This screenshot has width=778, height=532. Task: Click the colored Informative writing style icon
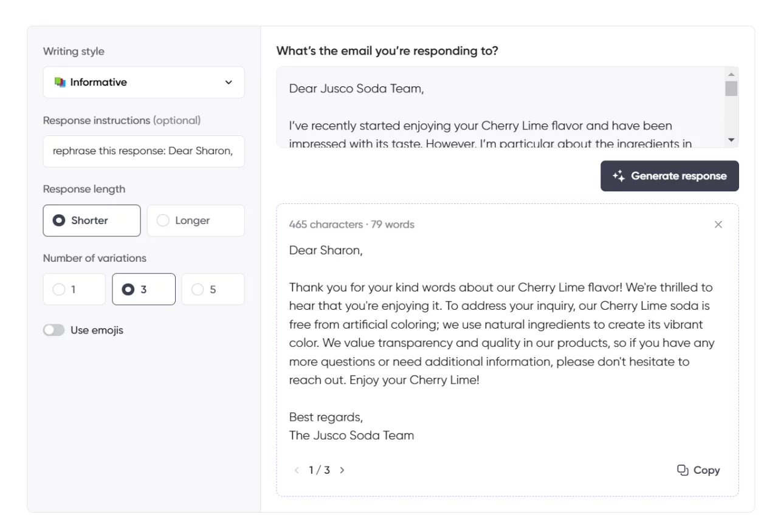coord(59,82)
